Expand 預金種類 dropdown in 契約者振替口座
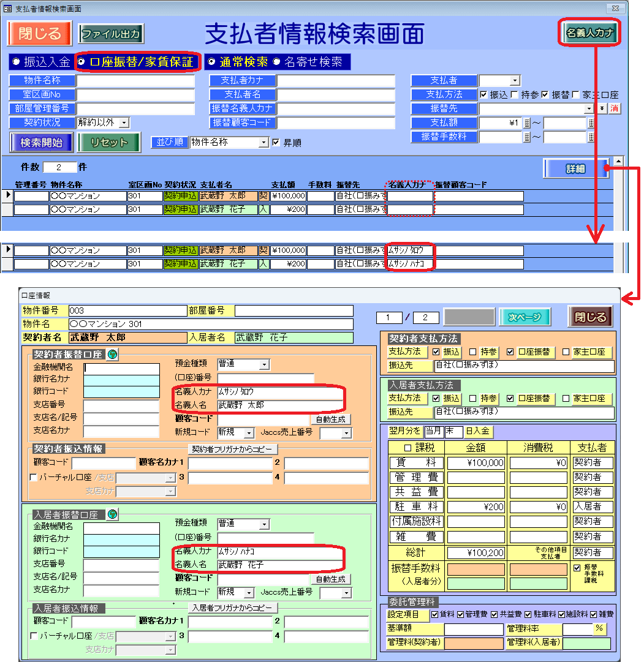 pos(264,364)
